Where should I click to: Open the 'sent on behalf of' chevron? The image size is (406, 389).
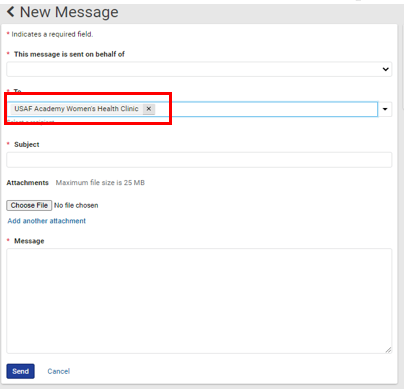click(385, 69)
